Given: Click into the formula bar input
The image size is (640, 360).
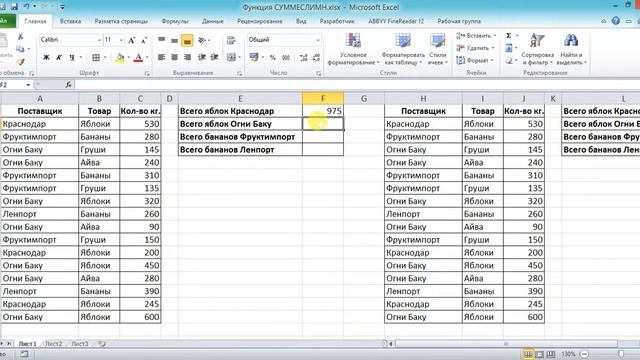Looking at the screenshot, I should (x=357, y=84).
